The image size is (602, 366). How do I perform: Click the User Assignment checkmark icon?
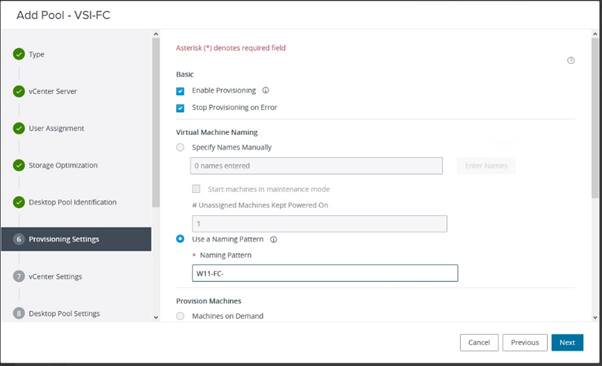click(19, 128)
